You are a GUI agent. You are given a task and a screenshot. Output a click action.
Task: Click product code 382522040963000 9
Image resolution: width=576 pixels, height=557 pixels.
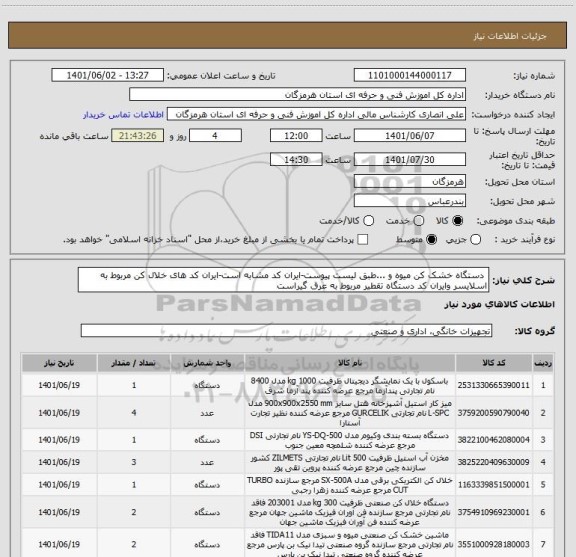(493, 462)
